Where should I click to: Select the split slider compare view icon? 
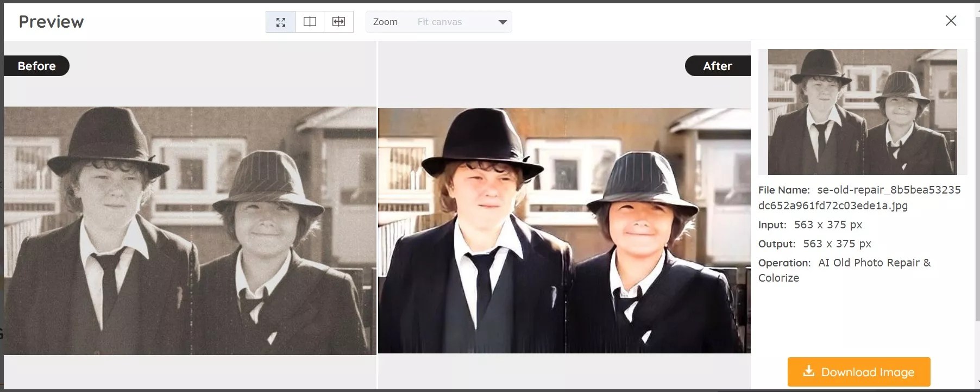coord(338,22)
